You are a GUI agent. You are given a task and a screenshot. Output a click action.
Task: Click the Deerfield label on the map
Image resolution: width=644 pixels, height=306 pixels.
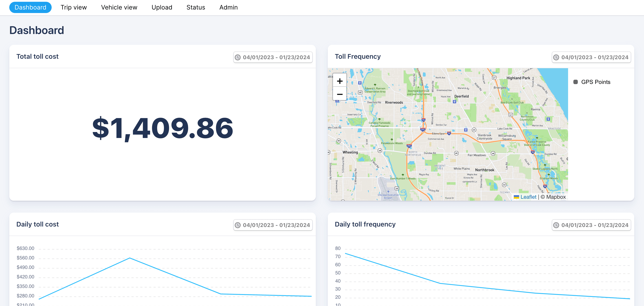pos(461,96)
